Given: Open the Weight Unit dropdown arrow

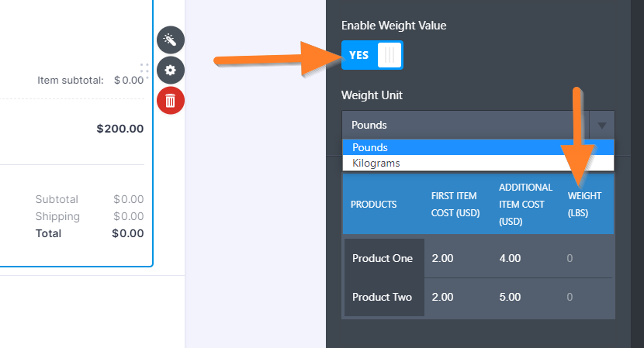Looking at the screenshot, I should pyautogui.click(x=602, y=125).
